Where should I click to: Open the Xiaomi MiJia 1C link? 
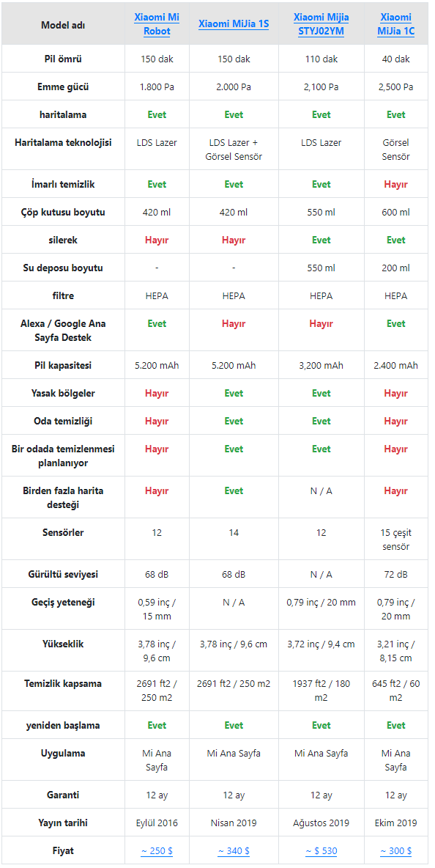[395, 24]
